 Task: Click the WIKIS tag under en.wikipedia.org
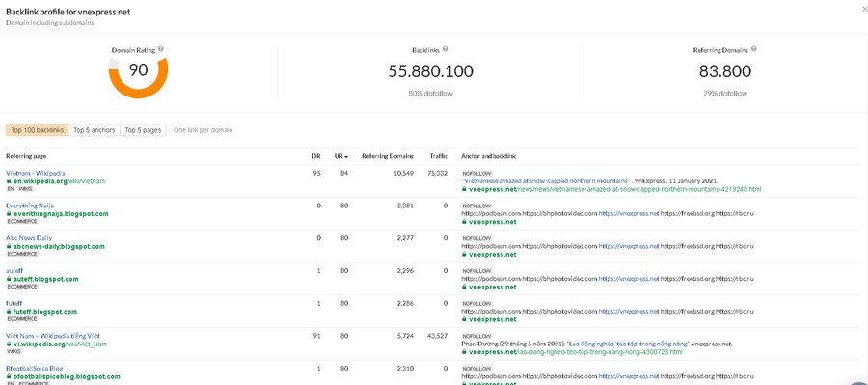(x=26, y=189)
